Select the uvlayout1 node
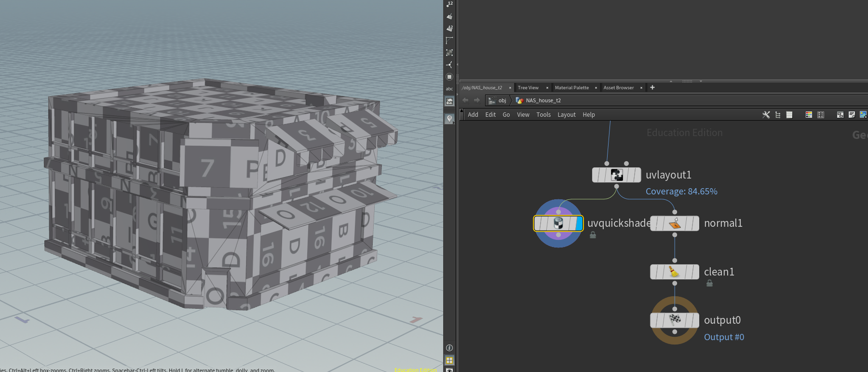Viewport: 868px width, 372px height. click(x=616, y=175)
